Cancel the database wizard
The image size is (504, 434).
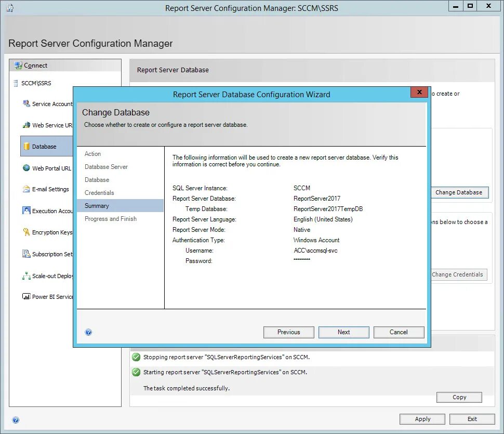click(x=399, y=332)
